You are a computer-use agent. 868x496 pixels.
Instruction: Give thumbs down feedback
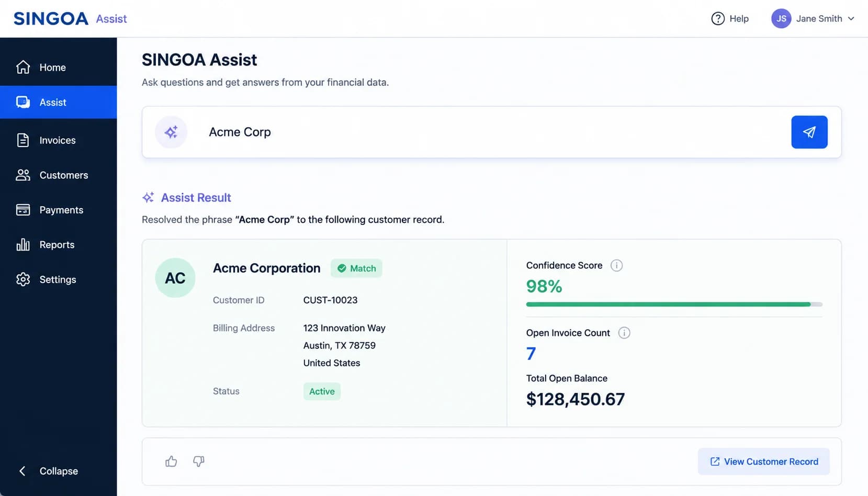tap(198, 461)
